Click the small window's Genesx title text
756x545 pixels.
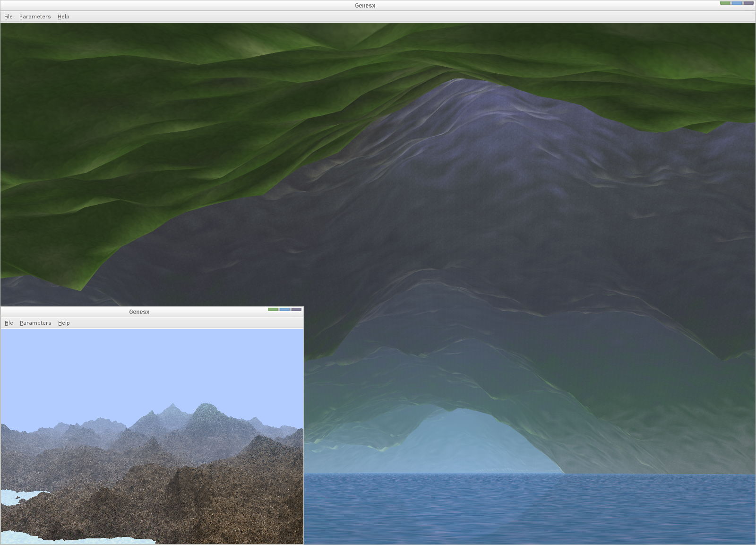tap(139, 312)
